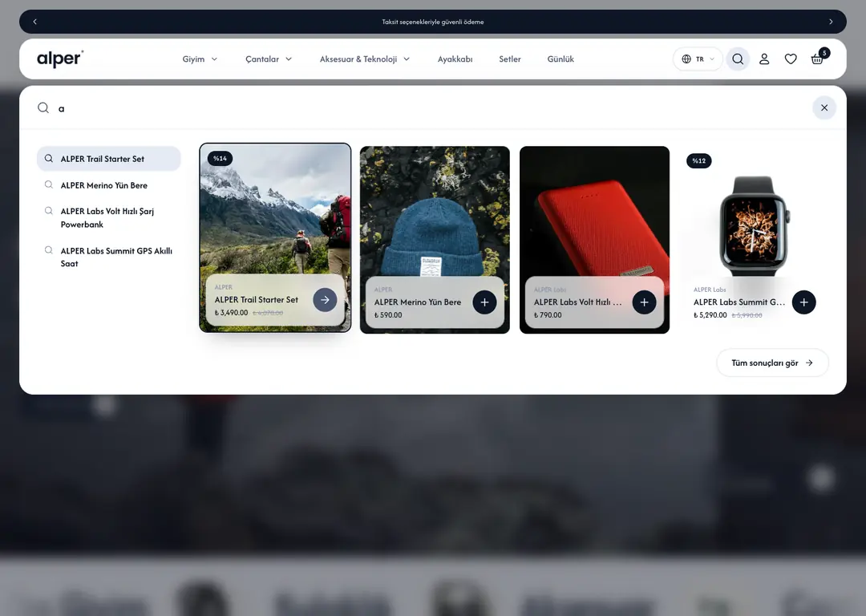Open the Günlük menu item
Image resolution: width=866 pixels, height=616 pixels.
(x=560, y=59)
